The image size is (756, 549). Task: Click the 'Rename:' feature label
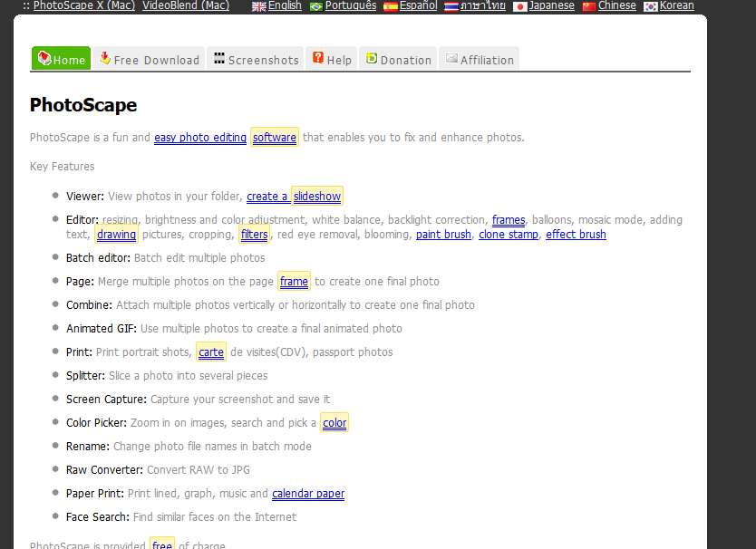pos(88,447)
